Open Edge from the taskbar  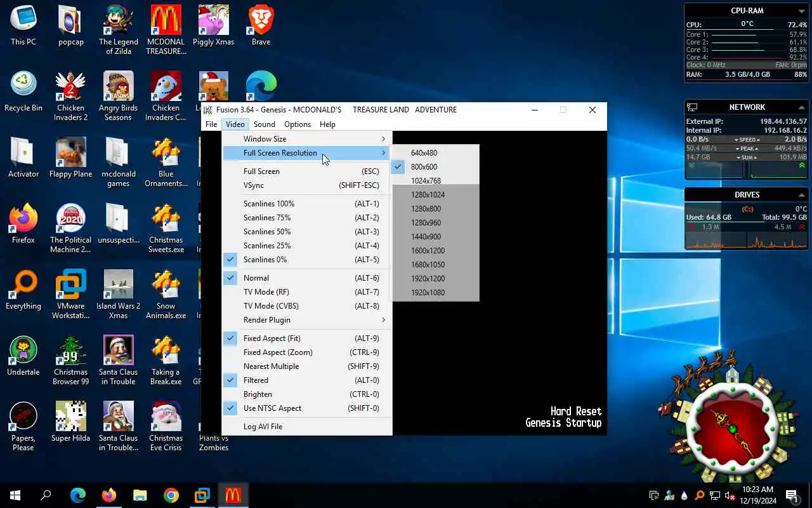tap(77, 495)
